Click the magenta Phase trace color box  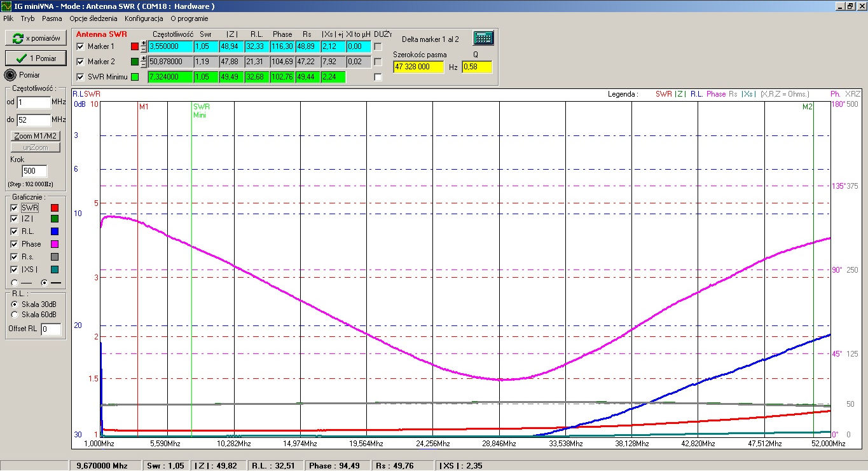coord(55,244)
